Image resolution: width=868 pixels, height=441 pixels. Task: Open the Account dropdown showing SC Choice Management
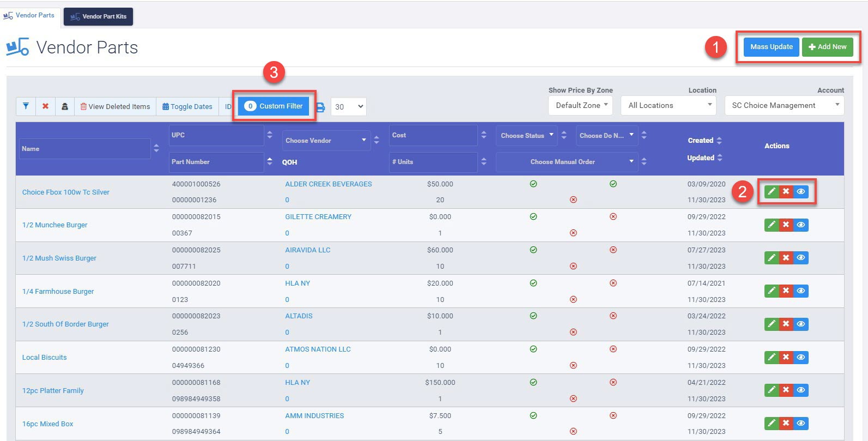click(784, 105)
